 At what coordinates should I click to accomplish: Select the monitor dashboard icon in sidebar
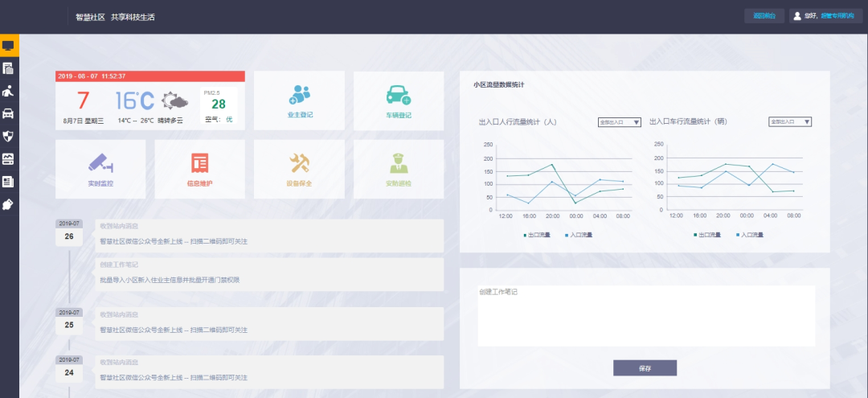pos(9,46)
